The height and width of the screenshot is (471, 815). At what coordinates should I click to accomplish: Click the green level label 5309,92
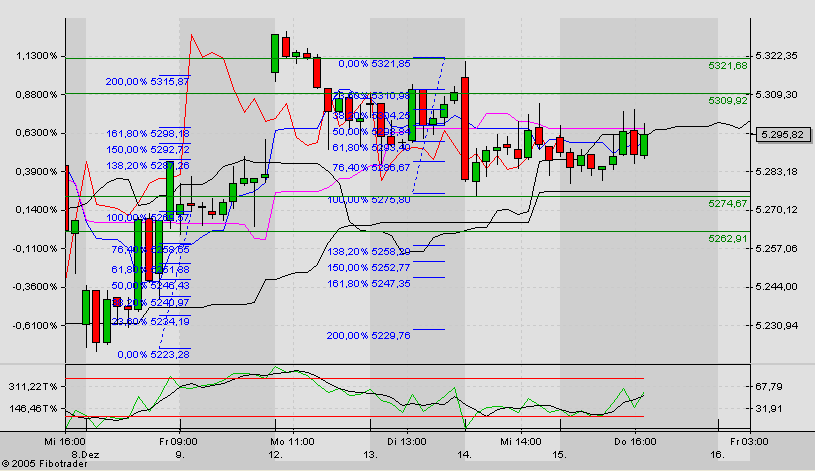728,100
